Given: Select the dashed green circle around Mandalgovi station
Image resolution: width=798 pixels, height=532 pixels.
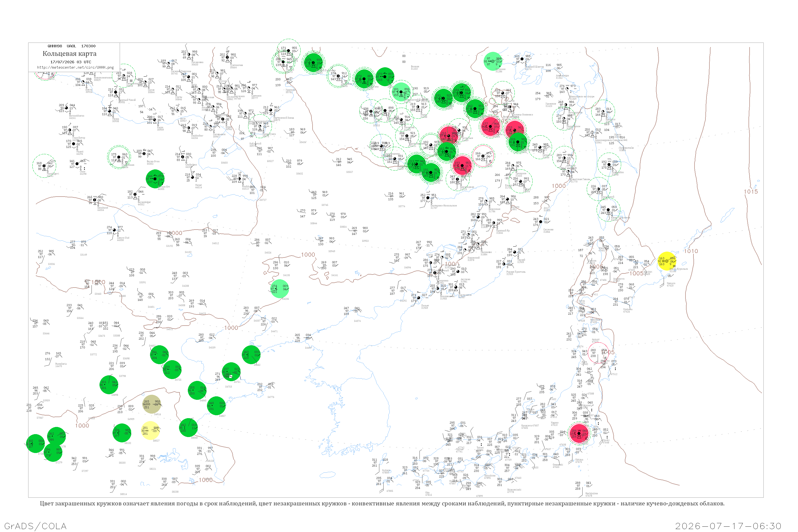Looking at the screenshot, I should coord(44,165).
